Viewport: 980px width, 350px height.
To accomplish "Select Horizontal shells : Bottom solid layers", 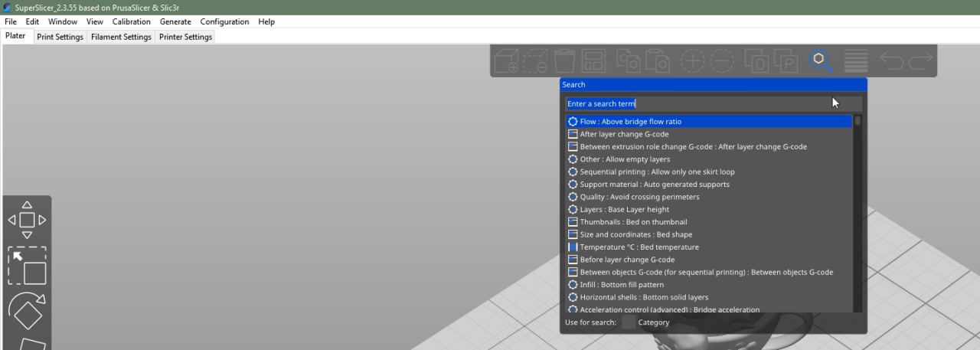I will tap(709, 297).
